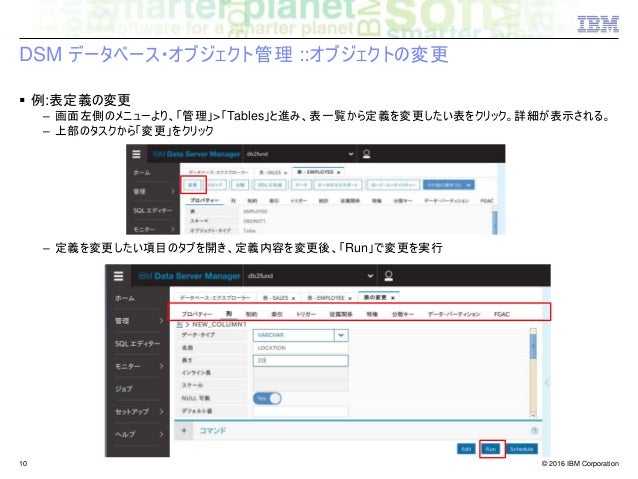The image size is (638, 479).
Task: Click the 変更 button for EMPLOYEE table
Action: point(193,185)
